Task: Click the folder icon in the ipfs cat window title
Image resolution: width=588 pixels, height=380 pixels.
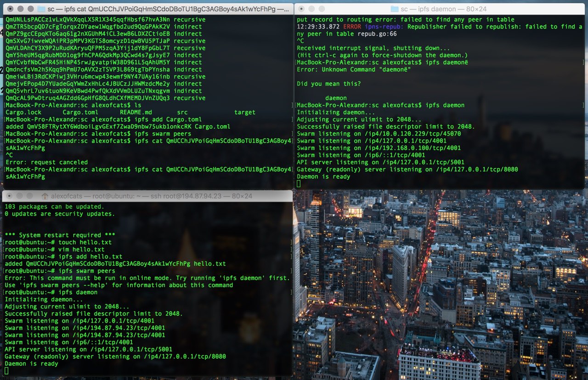Action: click(41, 9)
